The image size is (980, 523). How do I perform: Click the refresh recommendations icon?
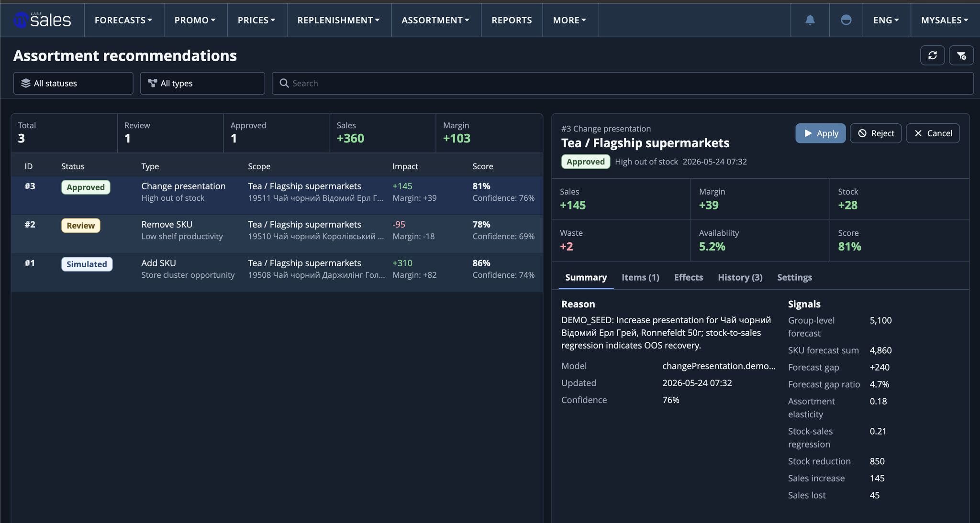[x=932, y=55]
